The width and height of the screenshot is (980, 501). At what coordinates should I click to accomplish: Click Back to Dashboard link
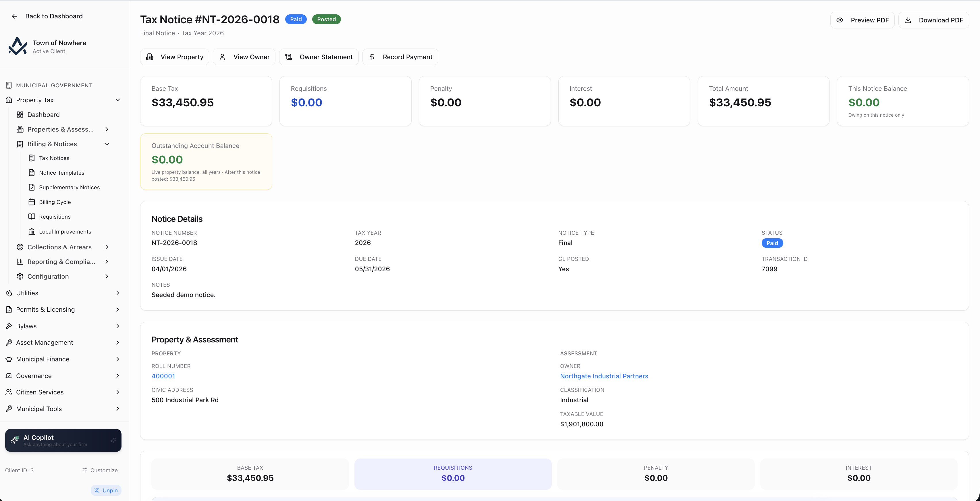(x=47, y=16)
